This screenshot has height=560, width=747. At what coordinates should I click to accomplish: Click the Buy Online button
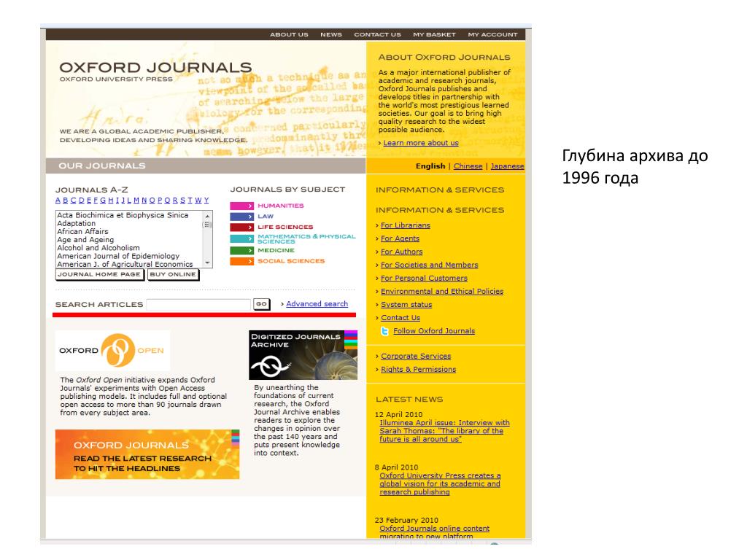pyautogui.click(x=173, y=274)
